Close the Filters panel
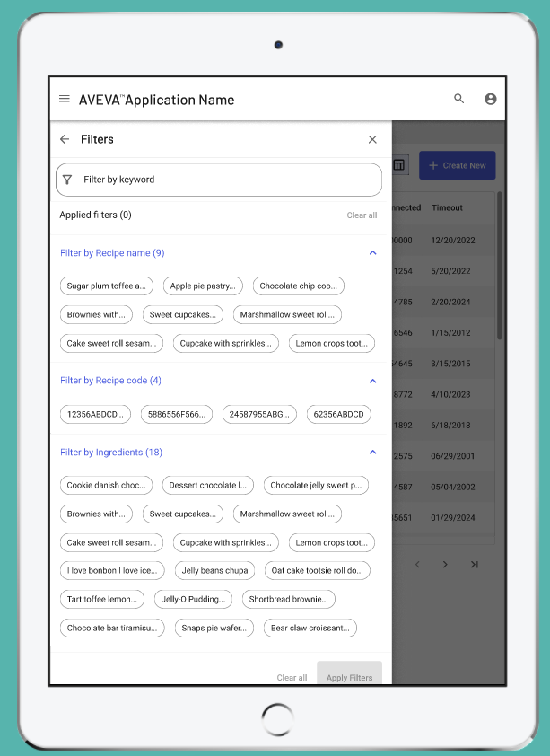The width and height of the screenshot is (550, 756). (372, 139)
